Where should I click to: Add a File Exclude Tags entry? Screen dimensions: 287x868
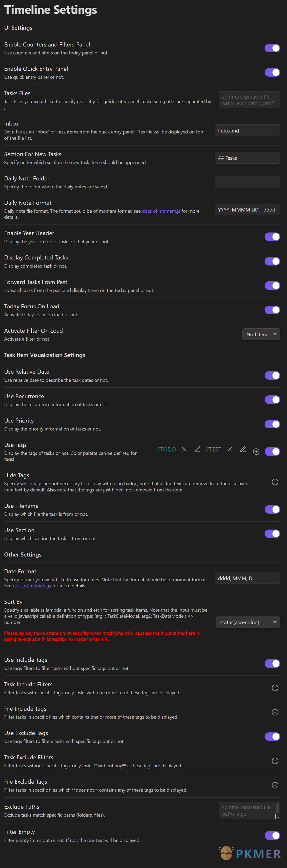(x=275, y=785)
